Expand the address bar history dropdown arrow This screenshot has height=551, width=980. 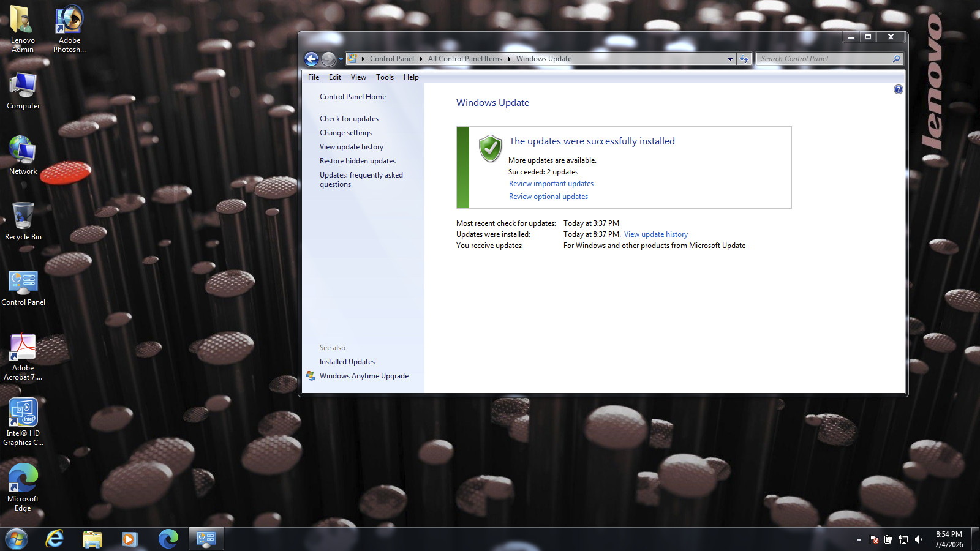pyautogui.click(x=730, y=59)
